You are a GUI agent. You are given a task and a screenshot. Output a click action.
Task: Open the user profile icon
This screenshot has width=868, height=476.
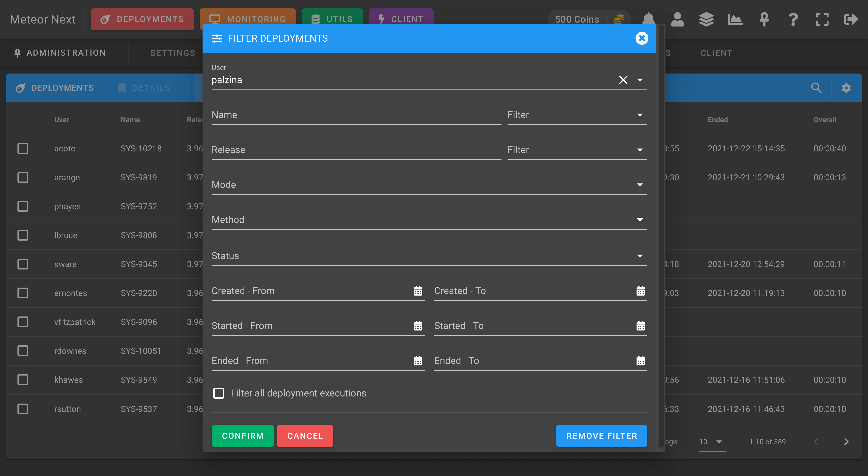(x=677, y=19)
